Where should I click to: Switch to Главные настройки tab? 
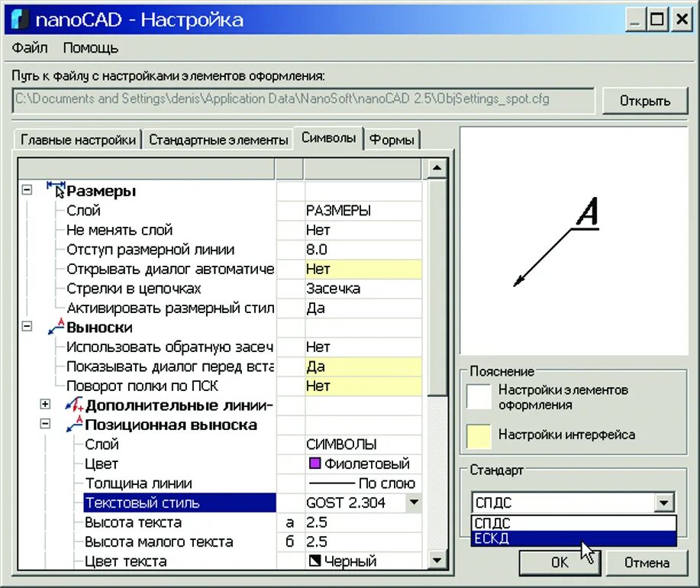click(x=78, y=140)
